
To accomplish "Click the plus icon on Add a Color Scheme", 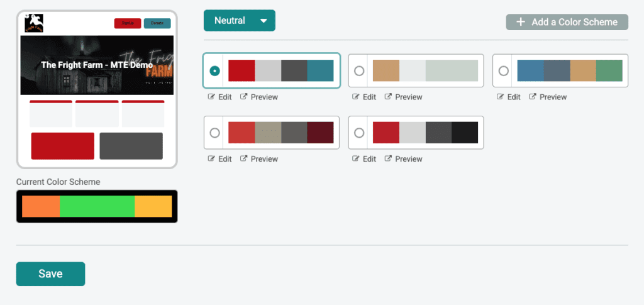I will pos(520,22).
